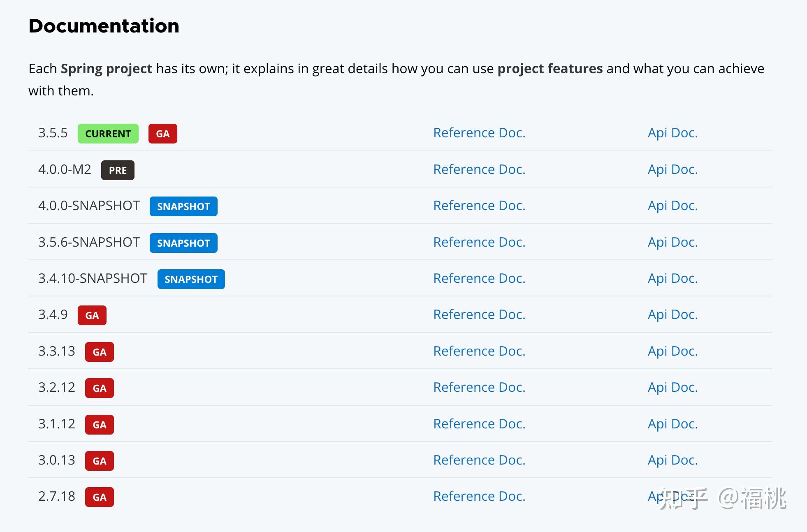The height and width of the screenshot is (532, 807).
Task: Click SNAPSHOT badge next to 3.5.6-SNAPSHOT
Action: [183, 243]
